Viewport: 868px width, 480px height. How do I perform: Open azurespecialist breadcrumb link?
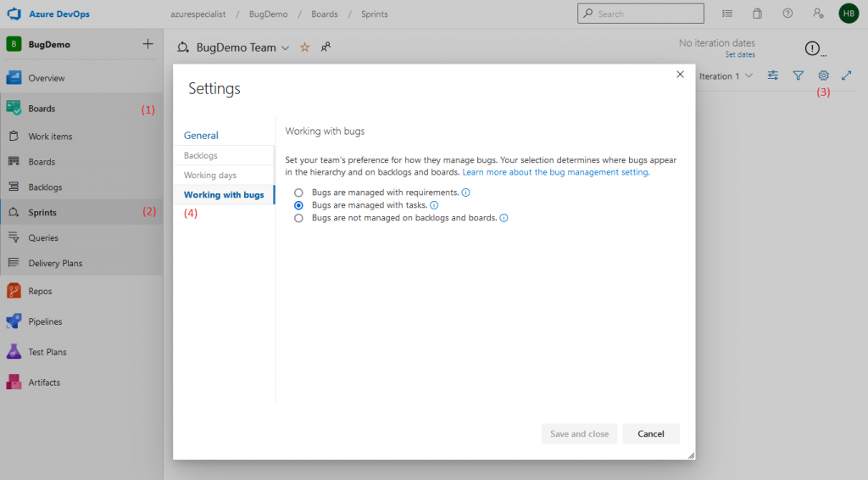point(198,14)
